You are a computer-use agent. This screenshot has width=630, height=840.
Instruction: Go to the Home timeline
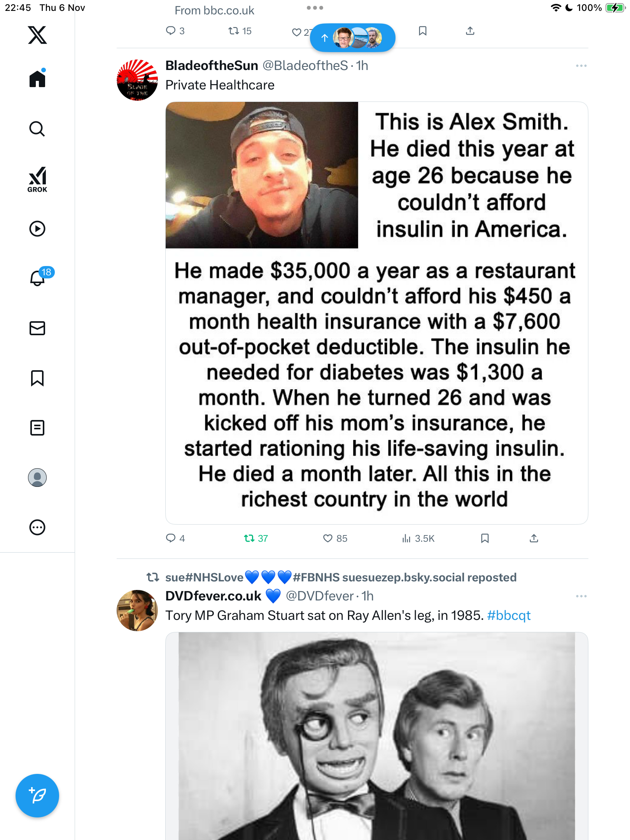[x=37, y=79]
